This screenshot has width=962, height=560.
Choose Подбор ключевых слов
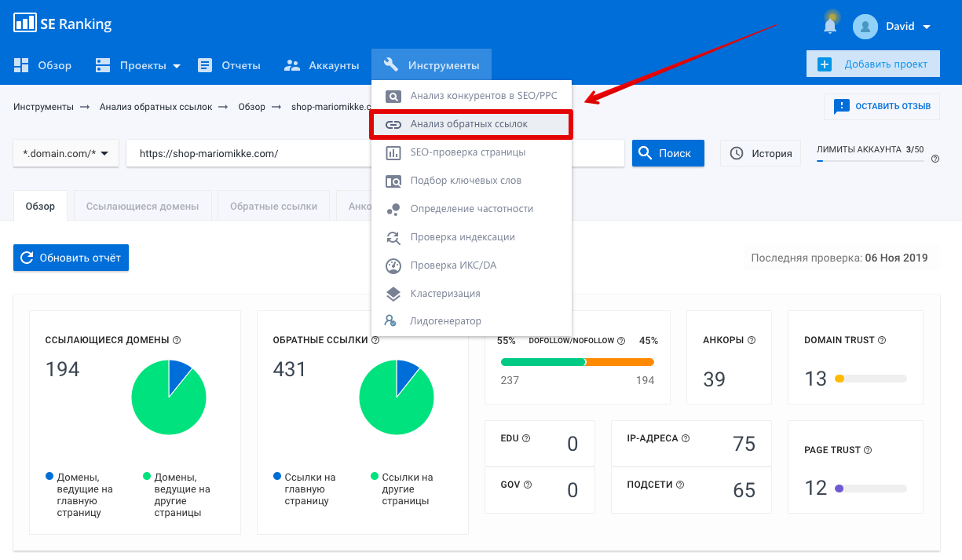(471, 181)
